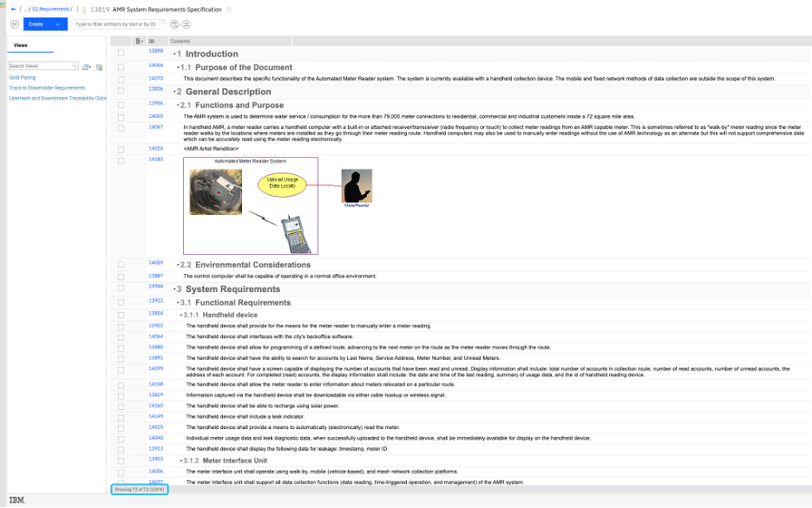Viewport: 812px width, 508px height.
Task: Collapse section 2.2 Environmental Considerations
Action: (x=178, y=265)
